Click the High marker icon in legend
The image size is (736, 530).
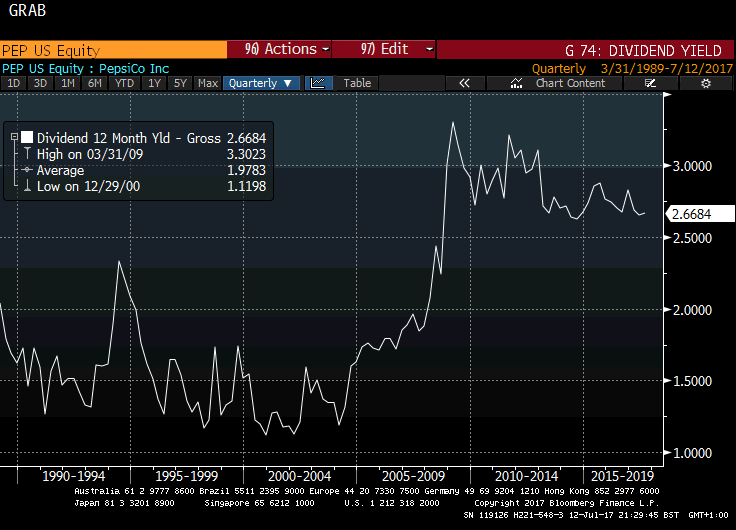(27, 155)
